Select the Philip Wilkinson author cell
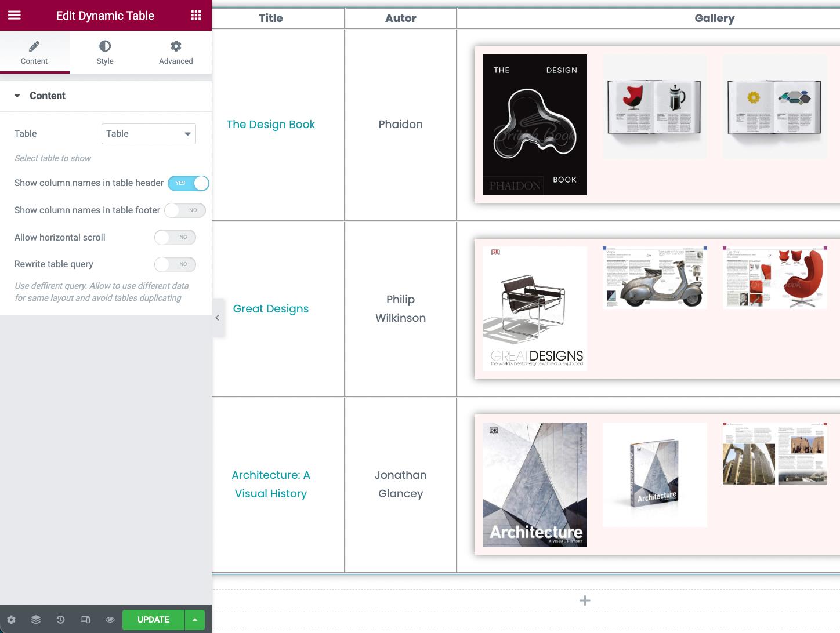840x633 pixels. [x=401, y=309]
